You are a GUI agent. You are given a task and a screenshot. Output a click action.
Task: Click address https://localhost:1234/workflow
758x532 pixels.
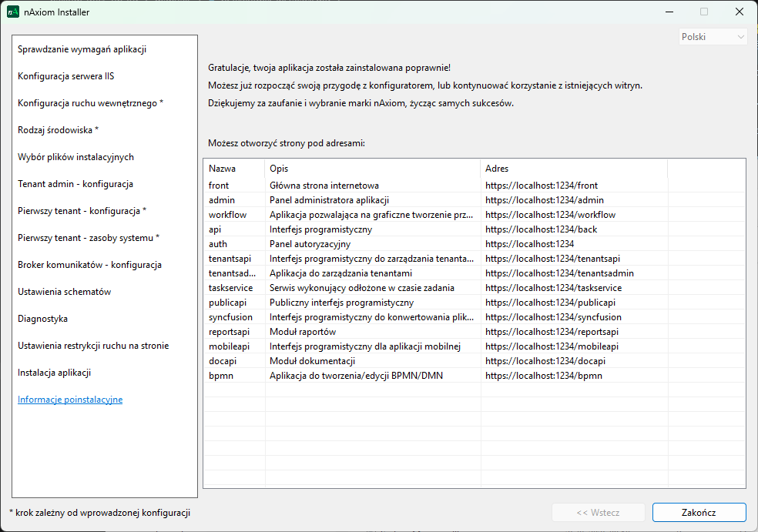[x=550, y=215]
